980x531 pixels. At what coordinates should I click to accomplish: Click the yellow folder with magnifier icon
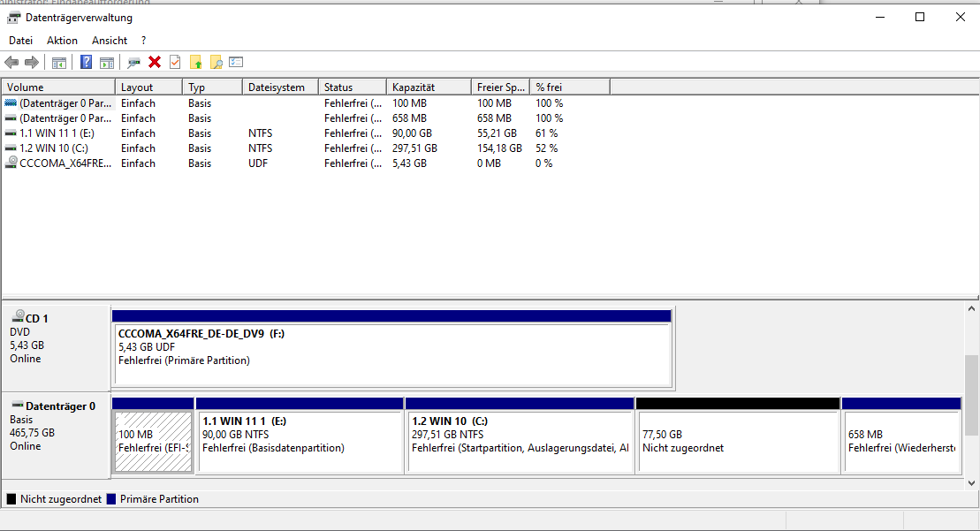point(217,63)
